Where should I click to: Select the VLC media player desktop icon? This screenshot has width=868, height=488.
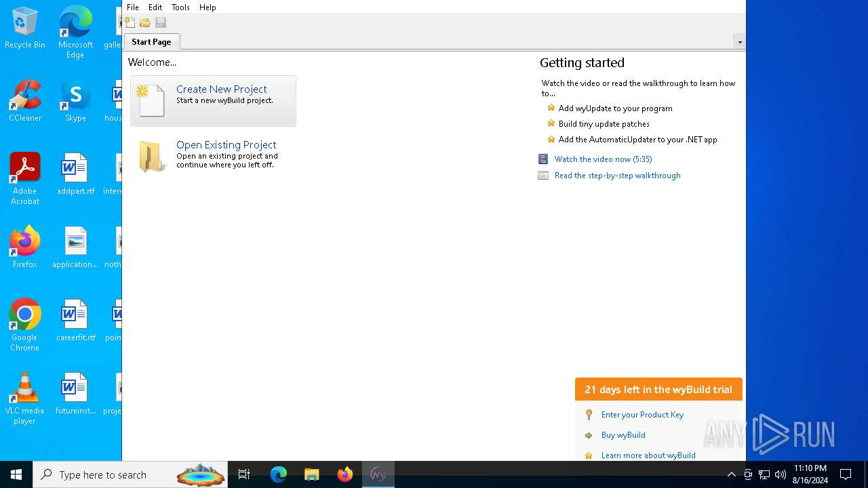click(25, 399)
